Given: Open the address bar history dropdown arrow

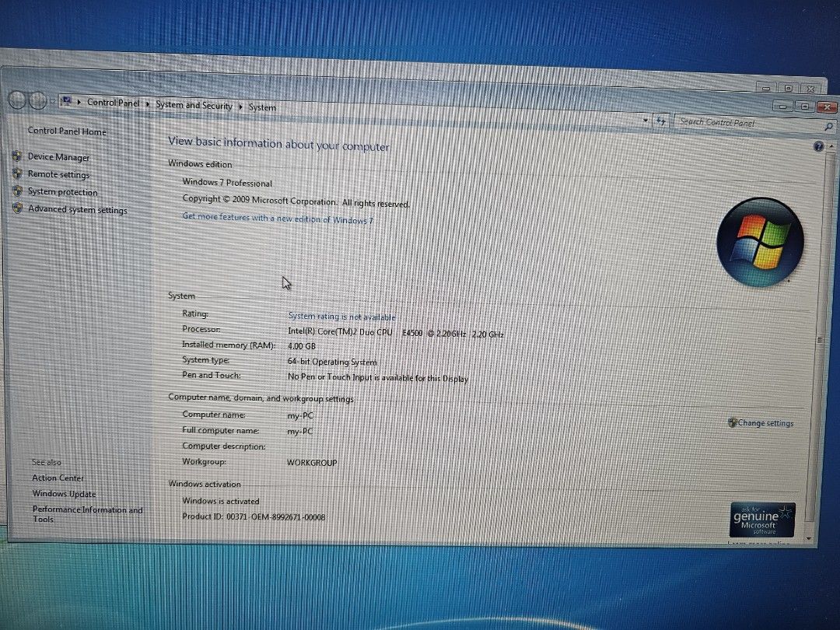Looking at the screenshot, I should tap(645, 121).
